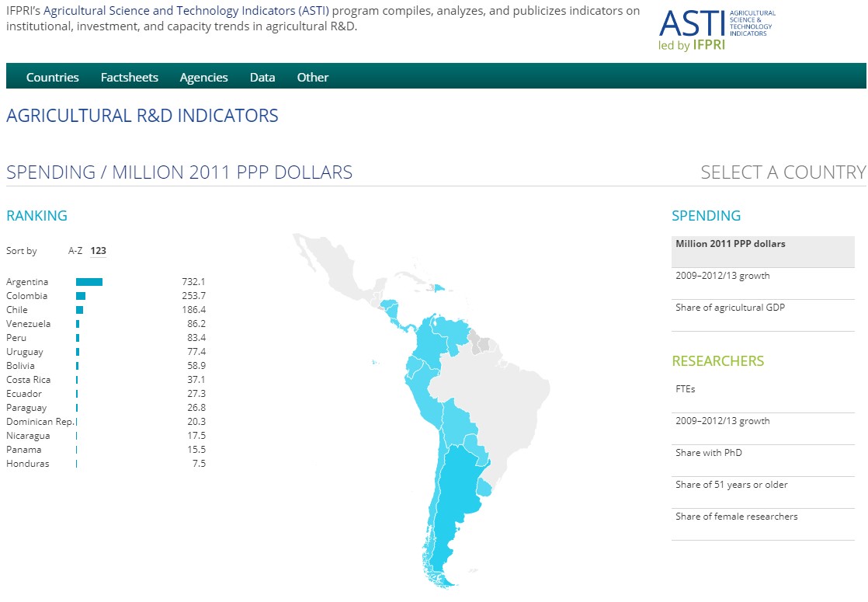Select Colombia in the ranking list
Image resolution: width=868 pixels, height=602 pixels.
tap(26, 296)
